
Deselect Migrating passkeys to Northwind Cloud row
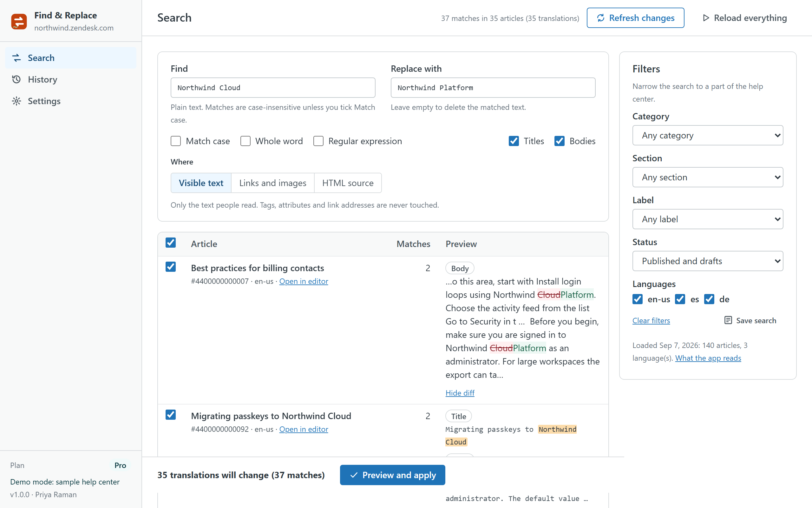(x=171, y=415)
